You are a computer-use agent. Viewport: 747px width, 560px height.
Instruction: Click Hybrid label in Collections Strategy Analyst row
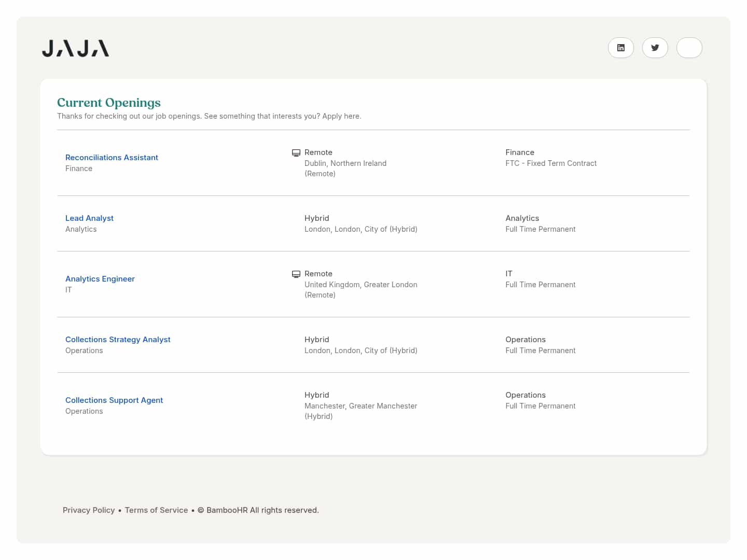click(317, 340)
